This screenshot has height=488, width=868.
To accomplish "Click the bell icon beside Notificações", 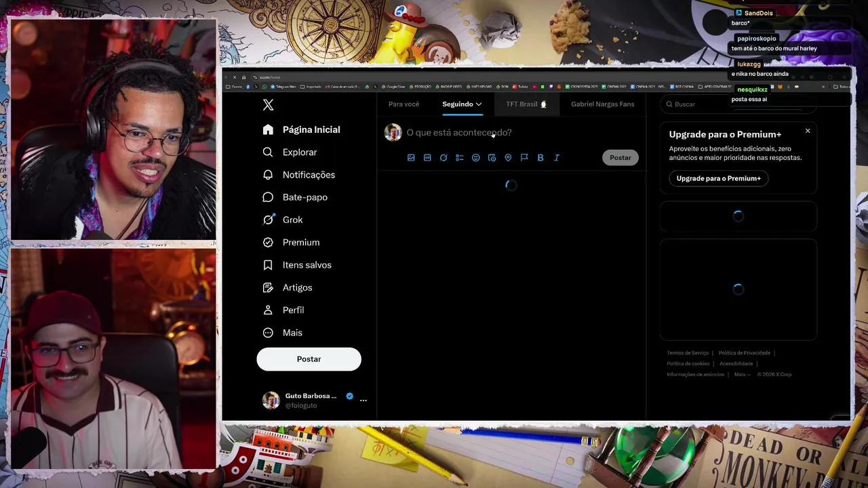I will 268,175.
